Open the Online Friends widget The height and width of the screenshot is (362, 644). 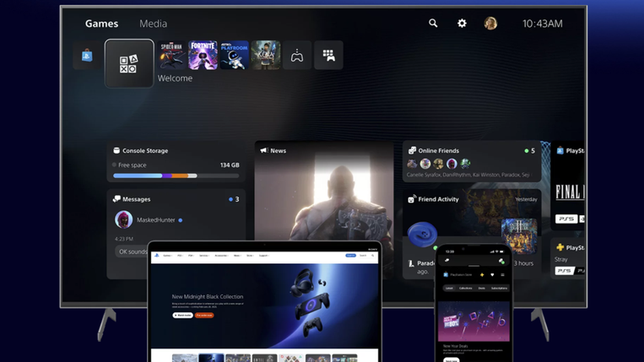tap(472, 162)
